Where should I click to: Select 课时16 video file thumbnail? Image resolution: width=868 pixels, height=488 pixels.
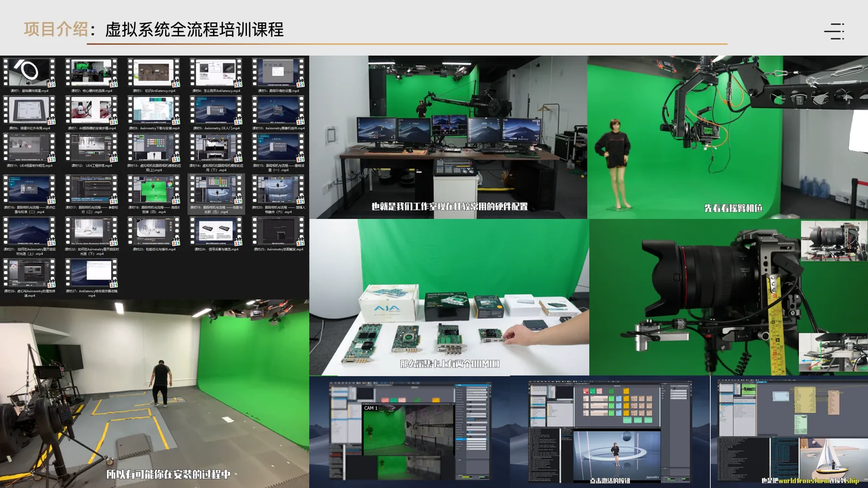[29, 190]
